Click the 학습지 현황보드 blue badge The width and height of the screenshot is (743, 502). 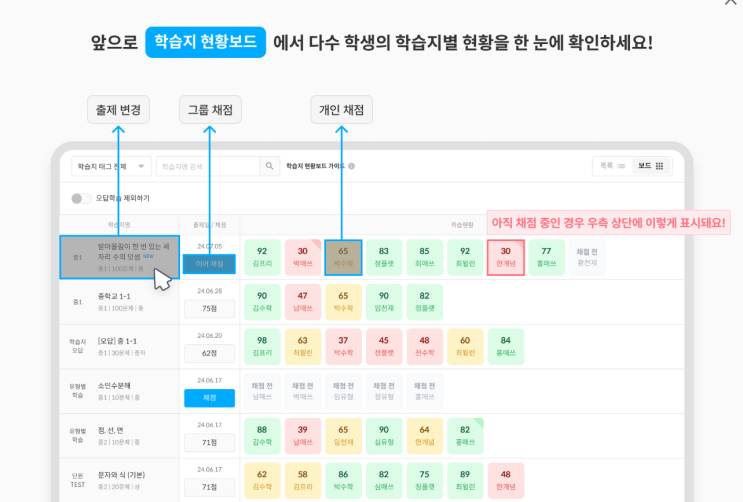click(x=206, y=42)
